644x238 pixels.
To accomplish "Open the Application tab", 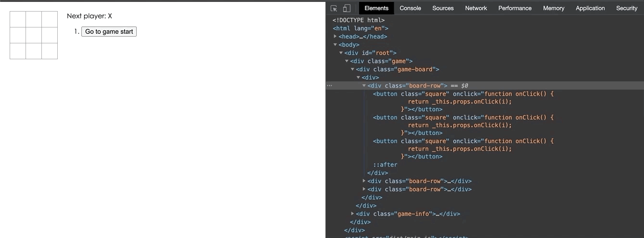I will tap(590, 8).
